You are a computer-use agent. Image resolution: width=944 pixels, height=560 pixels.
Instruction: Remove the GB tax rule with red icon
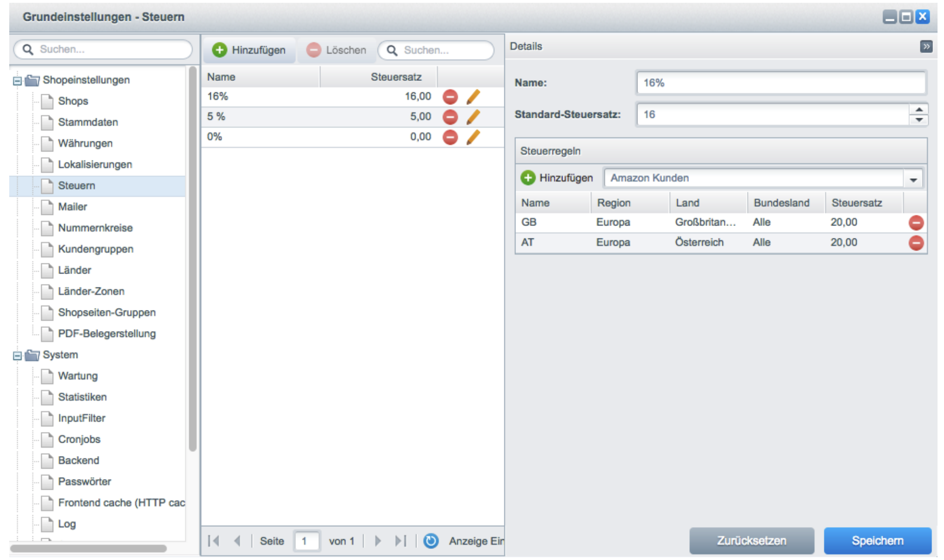click(x=915, y=223)
